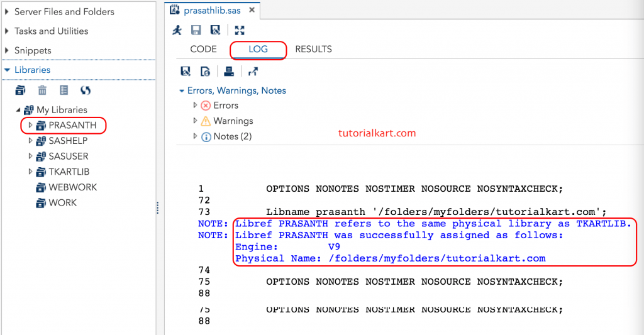Expand the SASHELP library node

30,141
